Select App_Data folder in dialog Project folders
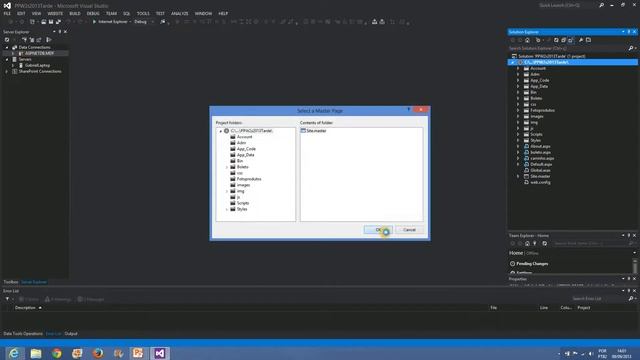This screenshot has width=640, height=360. pos(245,155)
